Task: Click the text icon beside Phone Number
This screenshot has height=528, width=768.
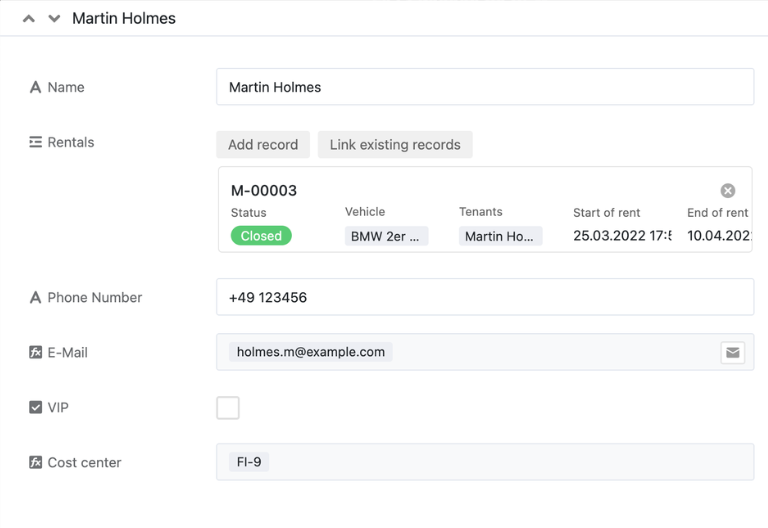Action: click(36, 297)
